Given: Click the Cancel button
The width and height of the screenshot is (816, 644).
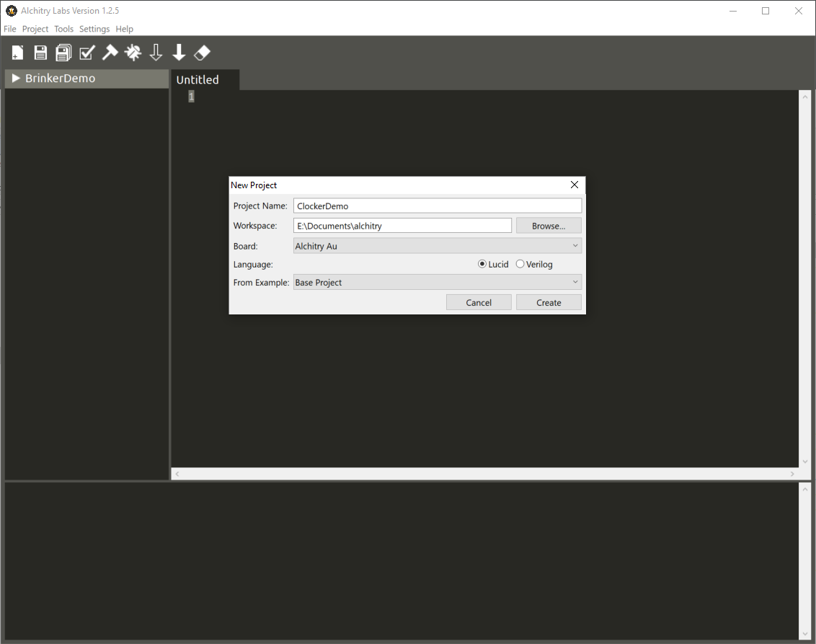Looking at the screenshot, I should click(478, 302).
